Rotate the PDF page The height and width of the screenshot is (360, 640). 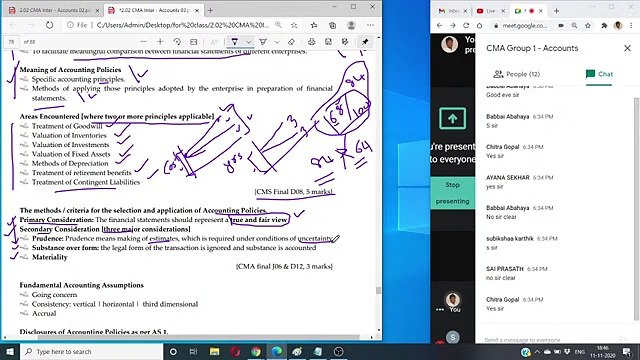tap(177, 42)
